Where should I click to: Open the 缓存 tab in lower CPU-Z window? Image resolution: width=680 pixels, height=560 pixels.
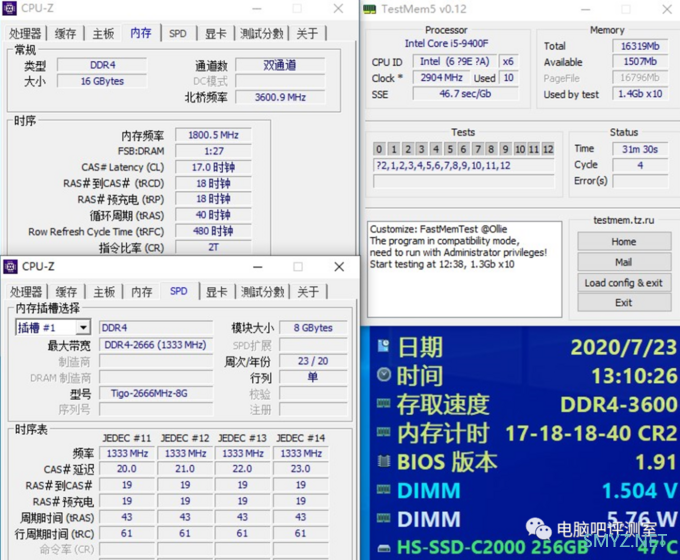coord(66,291)
